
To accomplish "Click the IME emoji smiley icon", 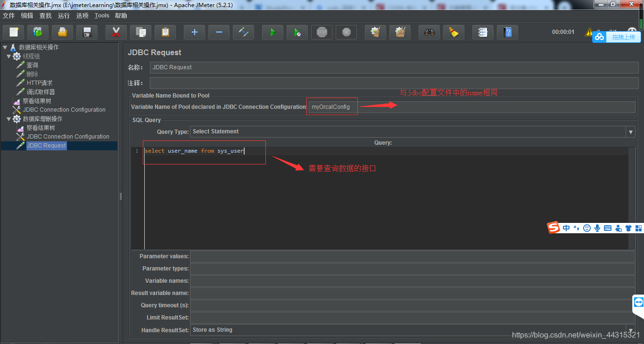I will coord(587,228).
